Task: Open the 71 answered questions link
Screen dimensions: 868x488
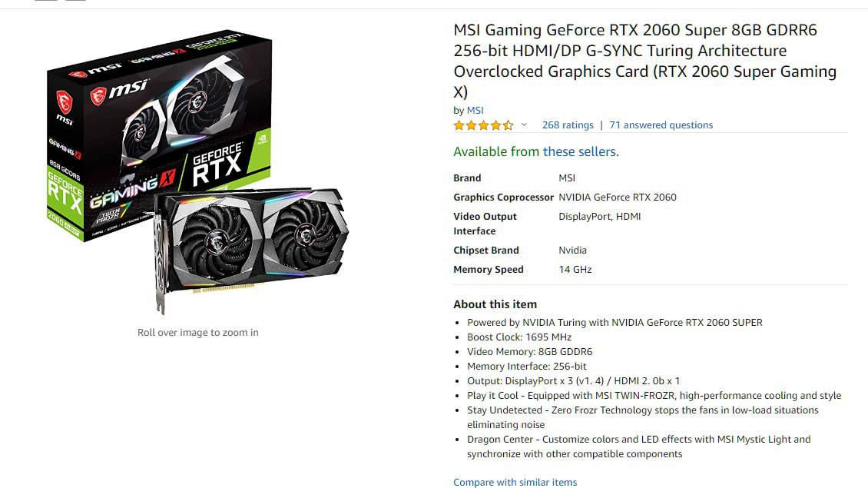Action: point(661,125)
